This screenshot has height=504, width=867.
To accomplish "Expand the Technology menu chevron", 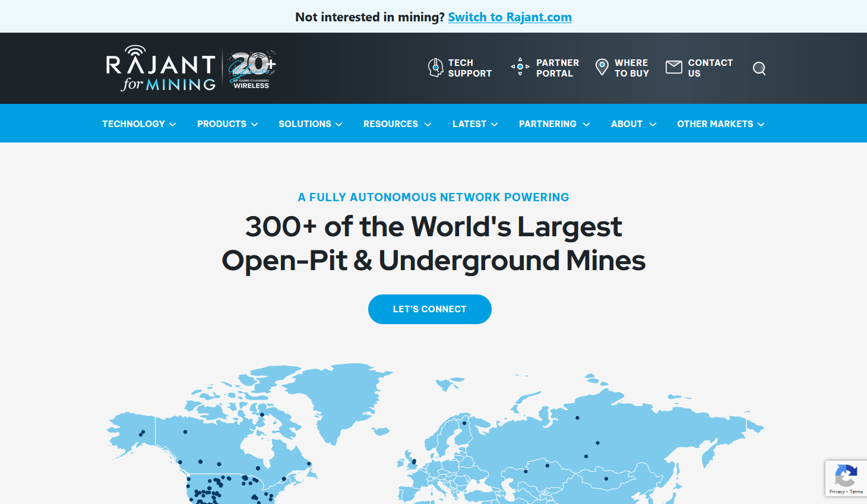I will pyautogui.click(x=173, y=124).
